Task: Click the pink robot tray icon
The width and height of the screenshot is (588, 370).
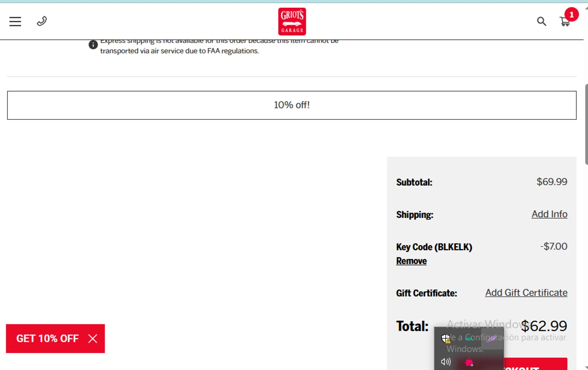Action: click(x=469, y=362)
